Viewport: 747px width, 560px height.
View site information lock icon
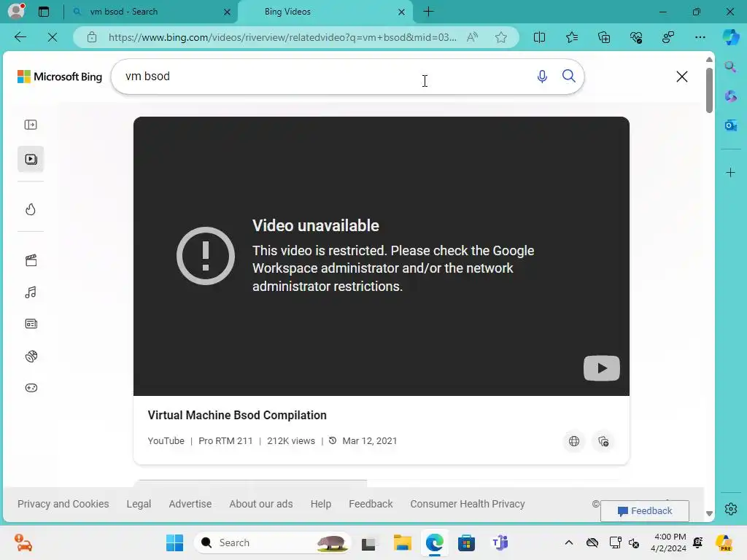pyautogui.click(x=92, y=37)
